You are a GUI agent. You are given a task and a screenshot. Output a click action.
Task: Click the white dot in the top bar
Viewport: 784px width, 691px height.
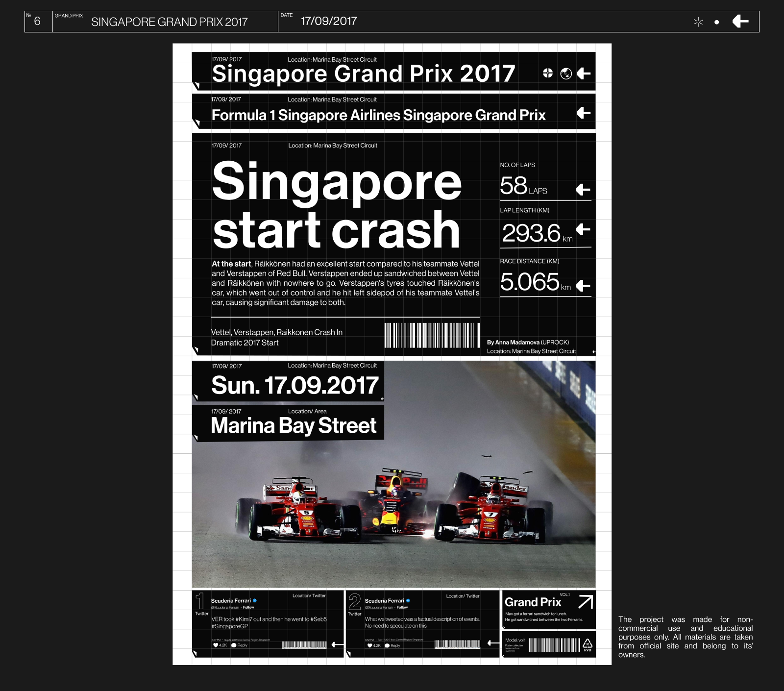(717, 22)
